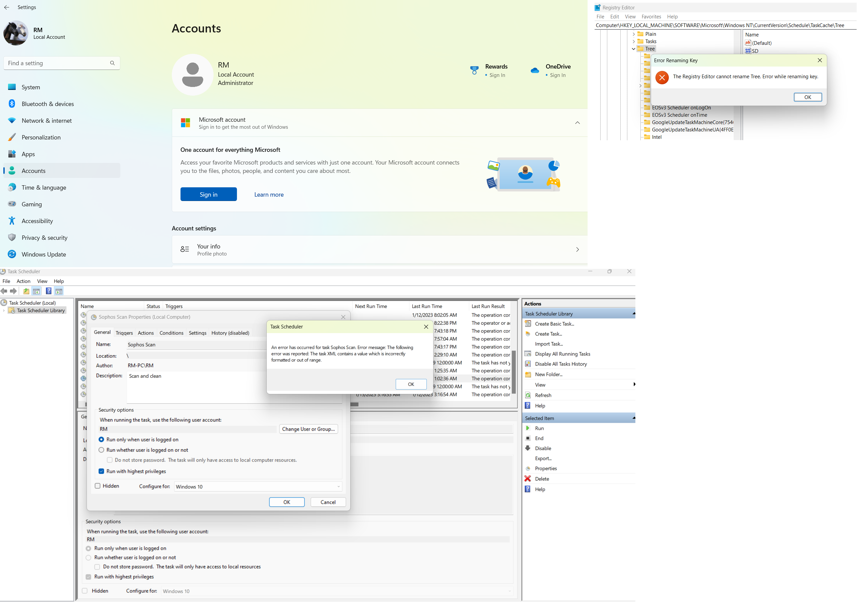Select Run whether user is logged on or not

click(x=101, y=450)
